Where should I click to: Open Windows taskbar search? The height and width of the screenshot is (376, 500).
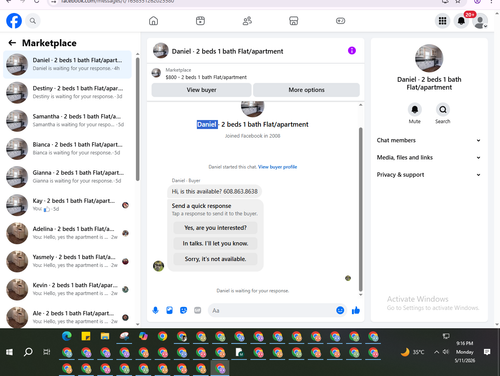pyautogui.click(x=28, y=352)
